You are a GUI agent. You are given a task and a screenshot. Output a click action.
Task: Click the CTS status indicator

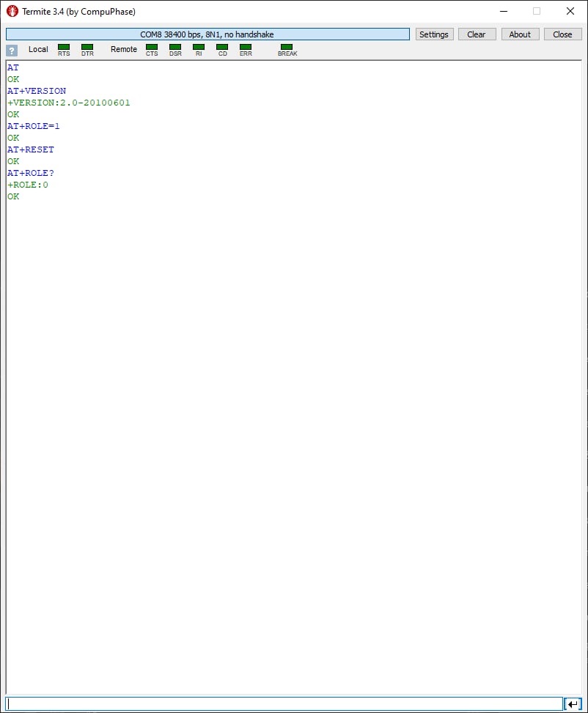pos(152,47)
